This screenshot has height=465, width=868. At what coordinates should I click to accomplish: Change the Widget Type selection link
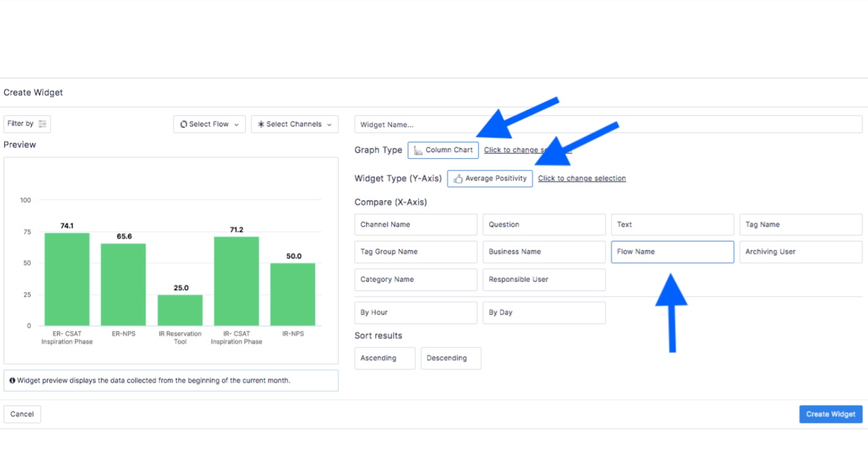[581, 178]
